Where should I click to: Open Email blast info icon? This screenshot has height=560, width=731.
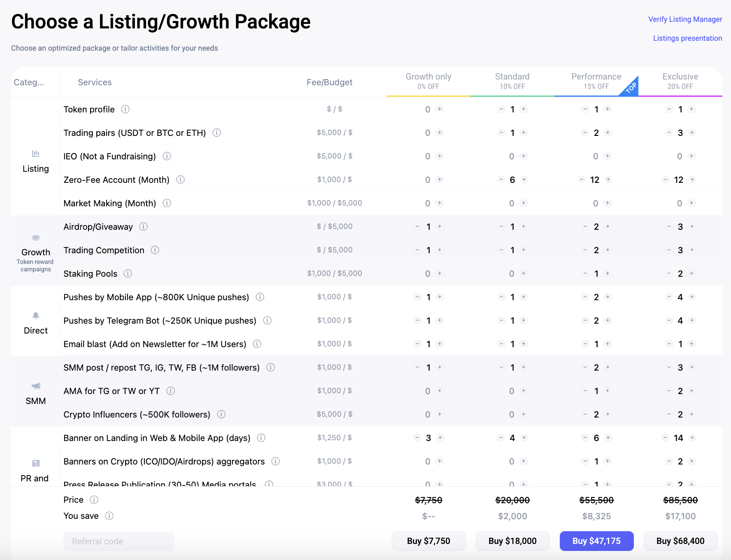coord(257,344)
